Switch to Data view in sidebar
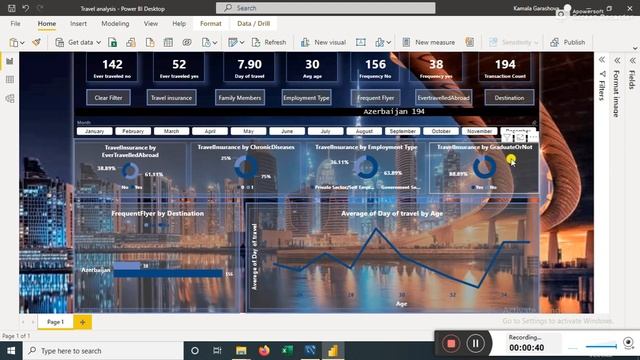640x360 pixels. tap(10, 80)
